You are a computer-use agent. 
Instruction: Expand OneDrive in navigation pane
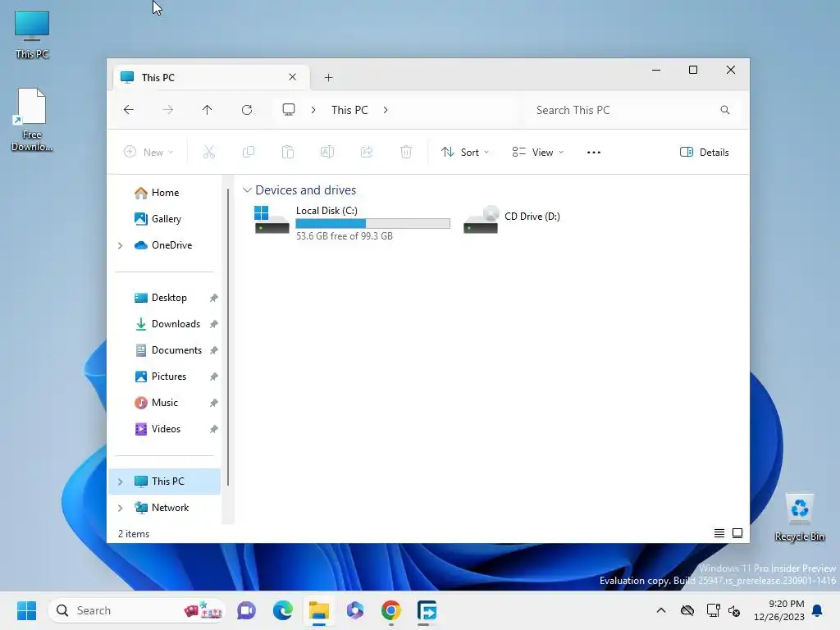pos(120,245)
